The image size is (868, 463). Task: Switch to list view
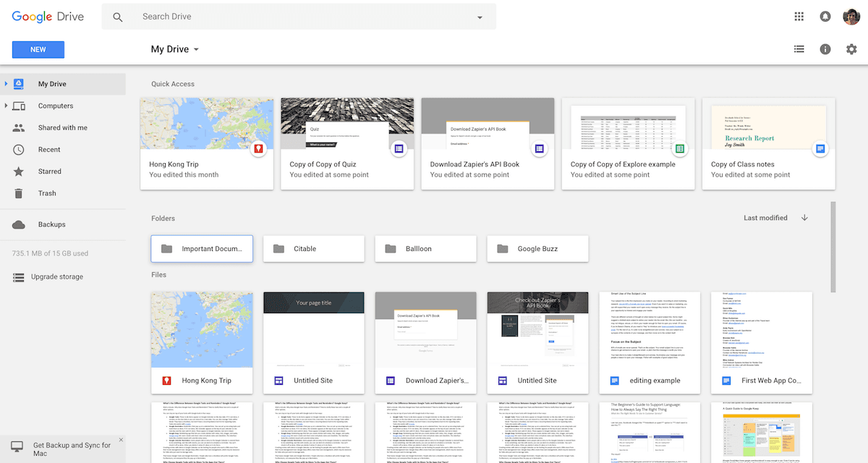point(799,49)
